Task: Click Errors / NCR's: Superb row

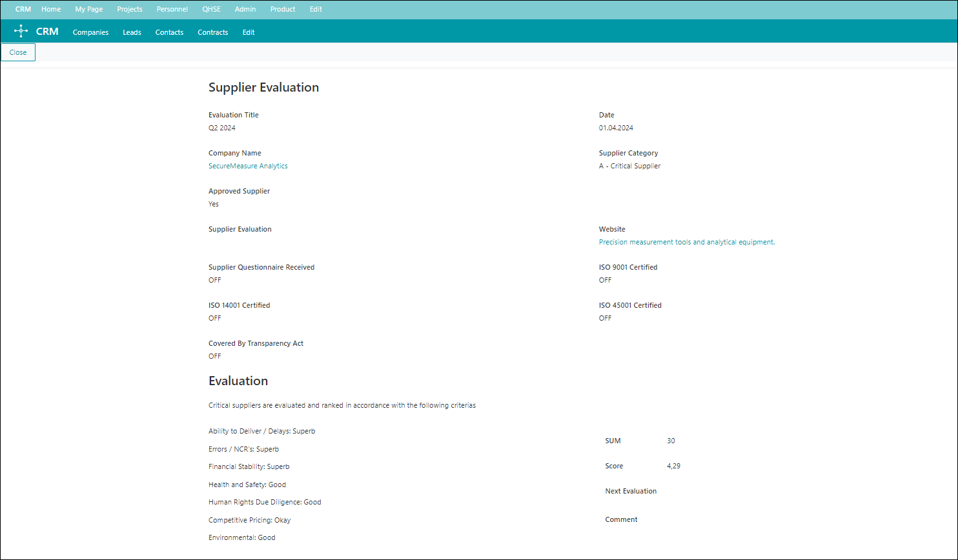Action: coord(243,449)
